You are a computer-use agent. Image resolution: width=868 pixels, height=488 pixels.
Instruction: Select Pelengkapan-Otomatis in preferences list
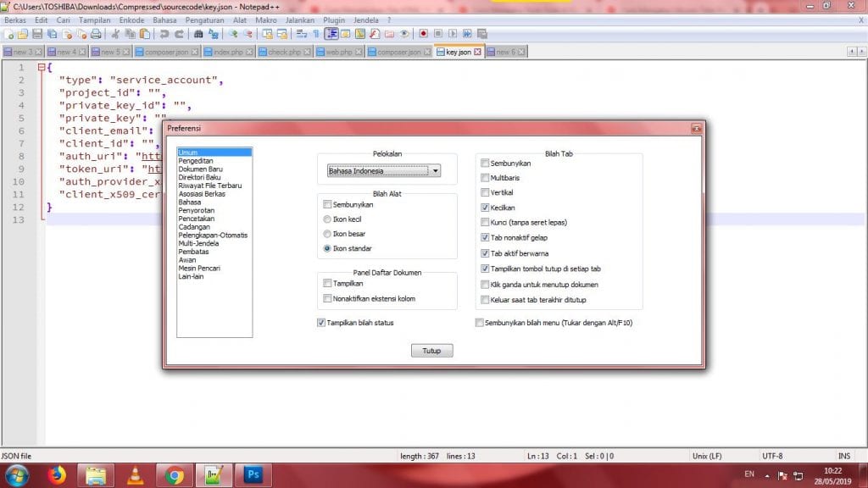coord(213,236)
